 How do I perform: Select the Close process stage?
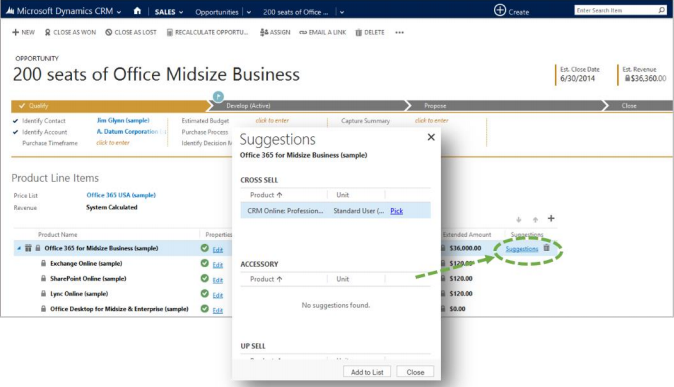(x=638, y=106)
